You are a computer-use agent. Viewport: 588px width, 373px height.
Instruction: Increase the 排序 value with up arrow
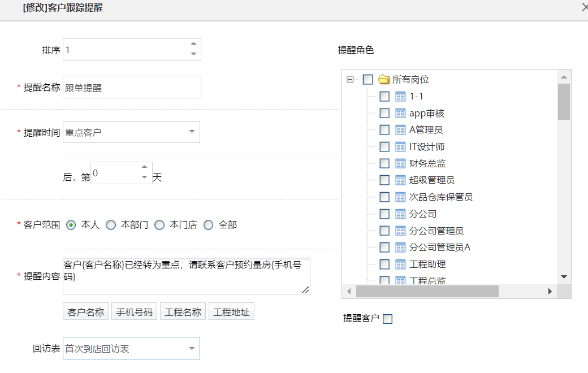pos(193,44)
